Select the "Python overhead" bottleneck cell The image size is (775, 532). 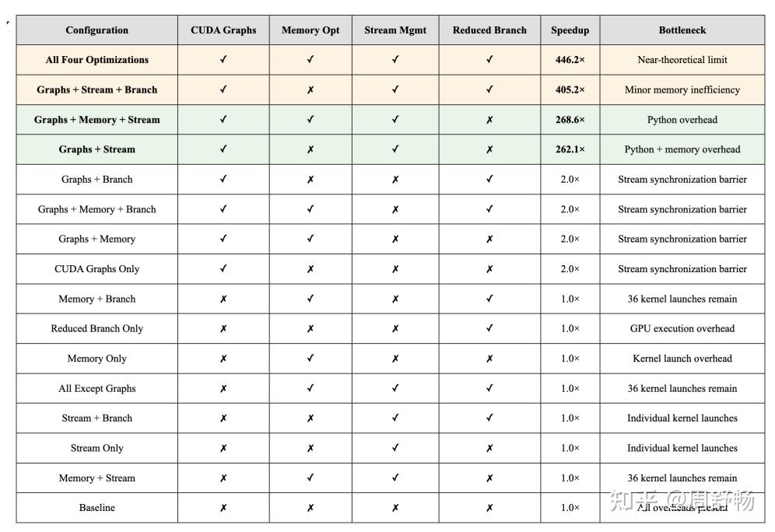point(682,120)
